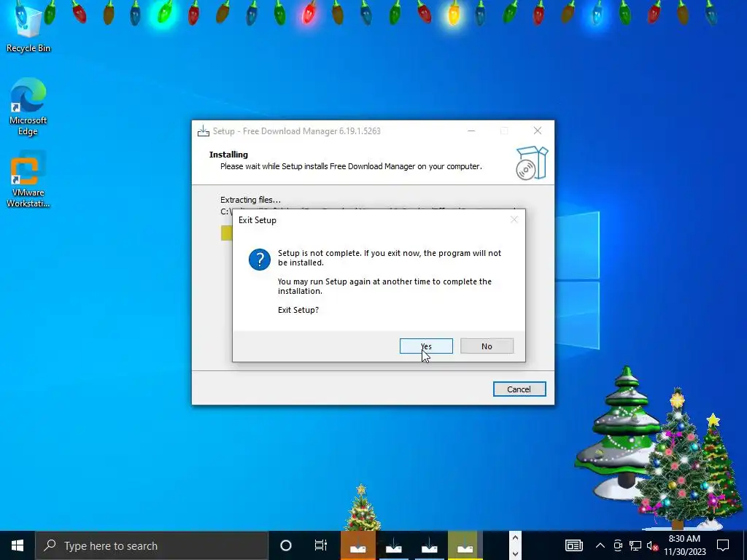Image resolution: width=747 pixels, height=560 pixels.
Task: Open Task View on the taskbar
Action: (x=321, y=545)
